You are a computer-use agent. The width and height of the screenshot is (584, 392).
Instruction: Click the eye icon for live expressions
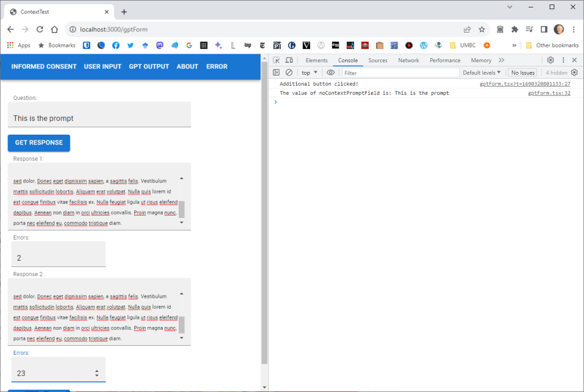331,72
